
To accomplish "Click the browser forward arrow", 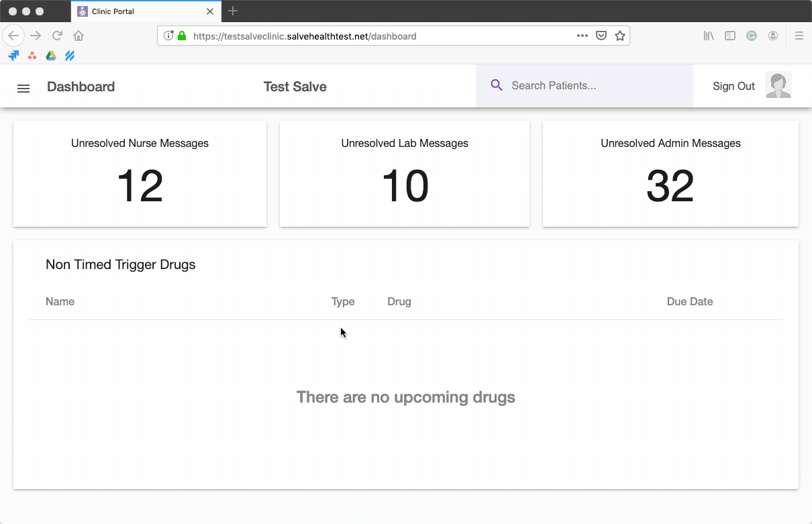I will (x=36, y=36).
